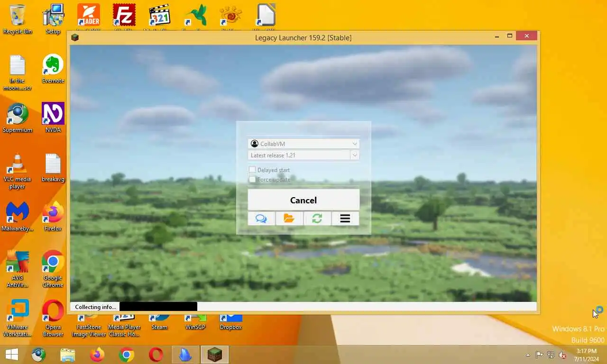Close the Legacy Launcher window
The image size is (607, 364).
526,36
